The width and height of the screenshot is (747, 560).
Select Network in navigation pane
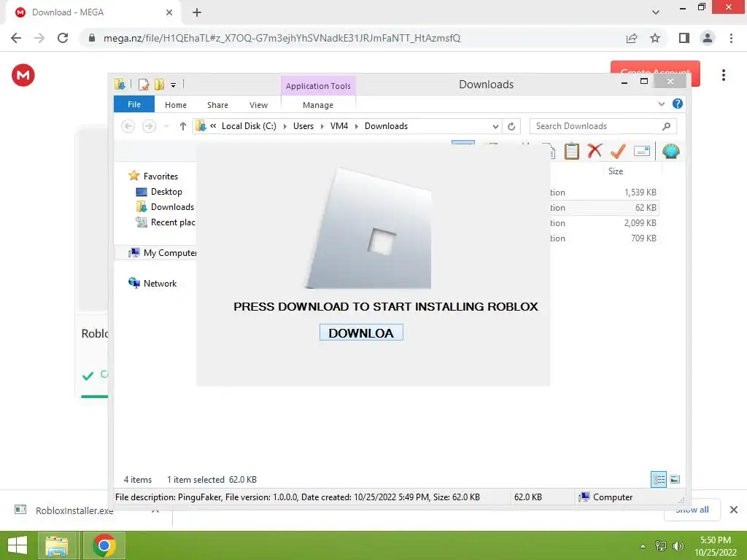[x=160, y=284]
